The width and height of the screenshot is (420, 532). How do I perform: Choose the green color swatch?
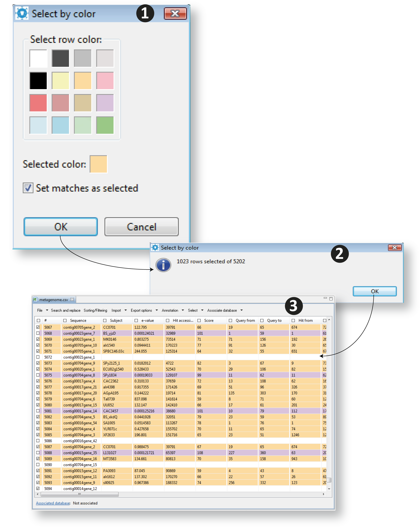click(105, 125)
